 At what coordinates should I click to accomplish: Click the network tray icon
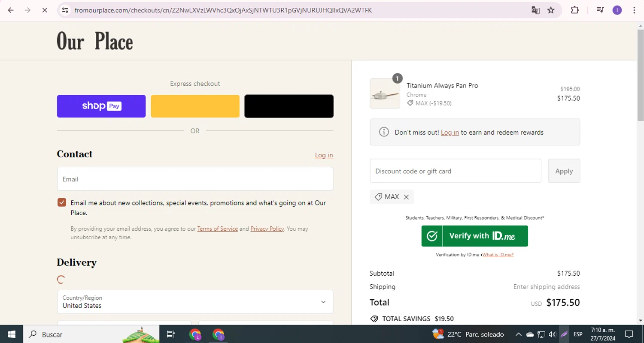point(541,334)
